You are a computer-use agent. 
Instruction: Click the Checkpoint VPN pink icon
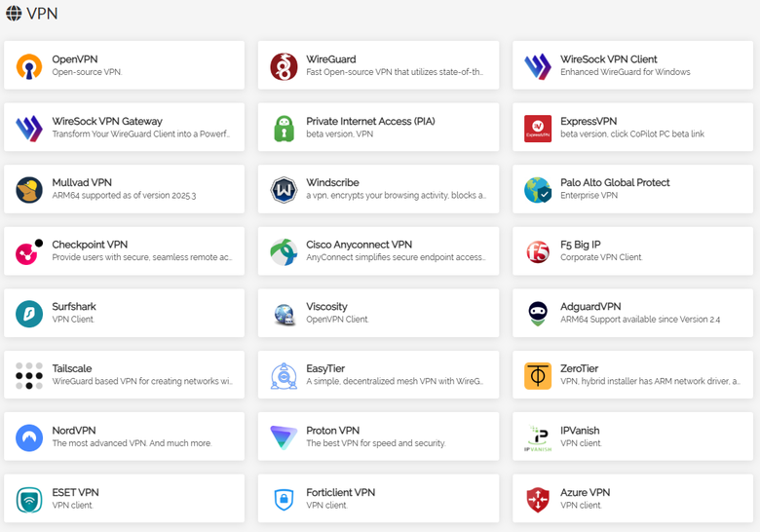point(29,252)
